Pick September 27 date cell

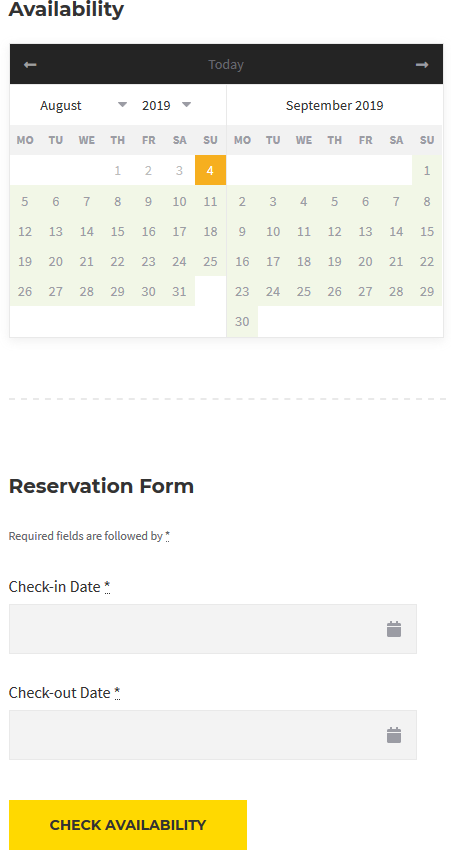pos(365,292)
